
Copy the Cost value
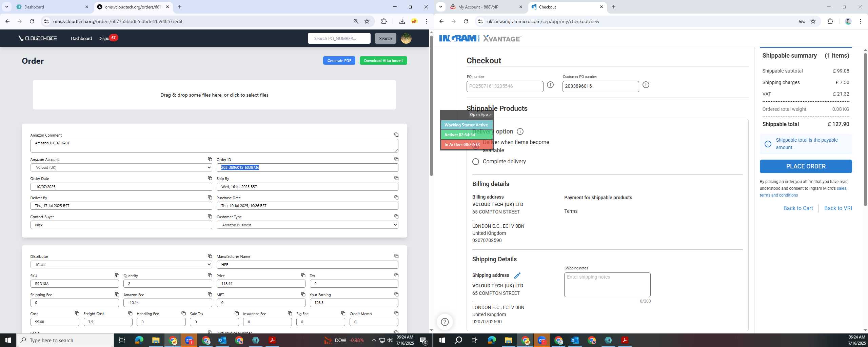pyautogui.click(x=77, y=313)
